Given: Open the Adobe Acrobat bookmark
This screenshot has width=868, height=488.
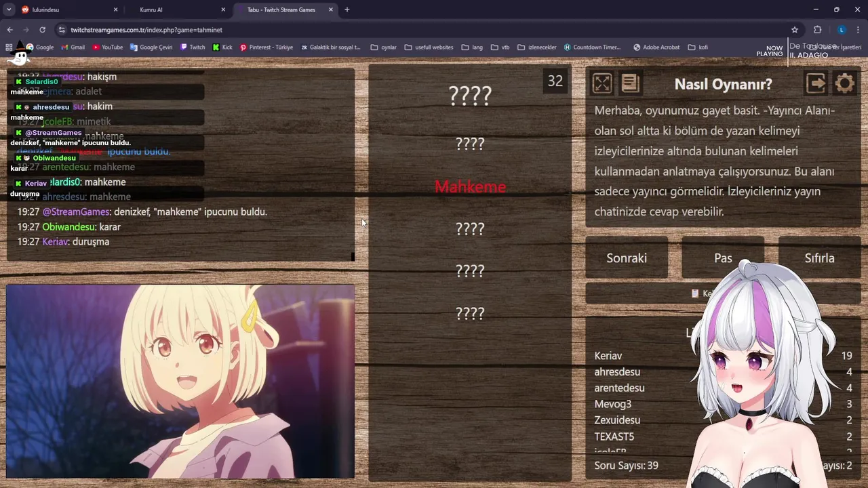Looking at the screenshot, I should click(656, 47).
